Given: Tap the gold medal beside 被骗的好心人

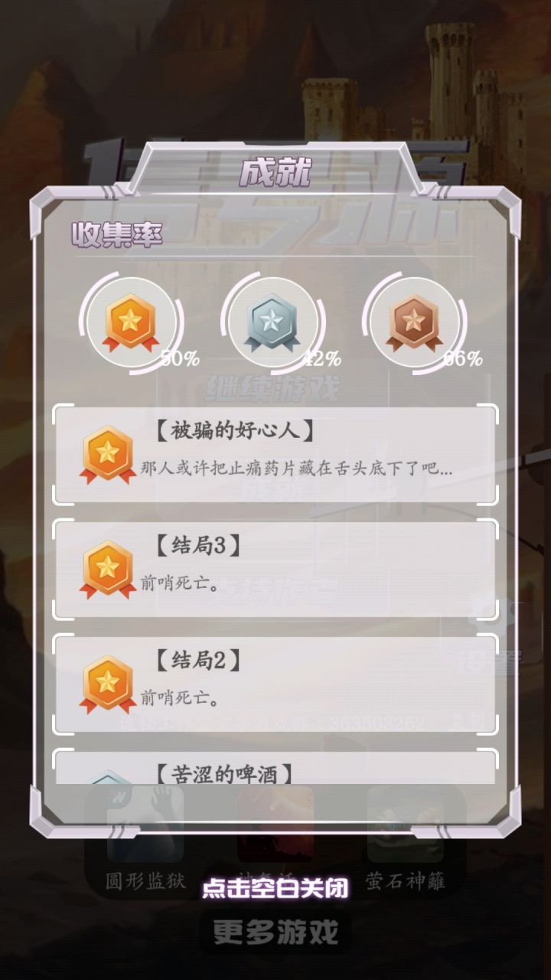Looking at the screenshot, I should click(x=108, y=454).
